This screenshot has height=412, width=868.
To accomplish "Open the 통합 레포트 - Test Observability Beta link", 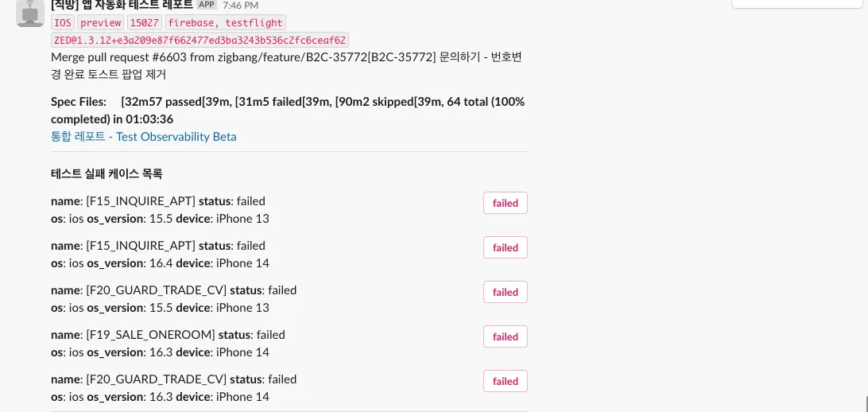I will pos(144,136).
